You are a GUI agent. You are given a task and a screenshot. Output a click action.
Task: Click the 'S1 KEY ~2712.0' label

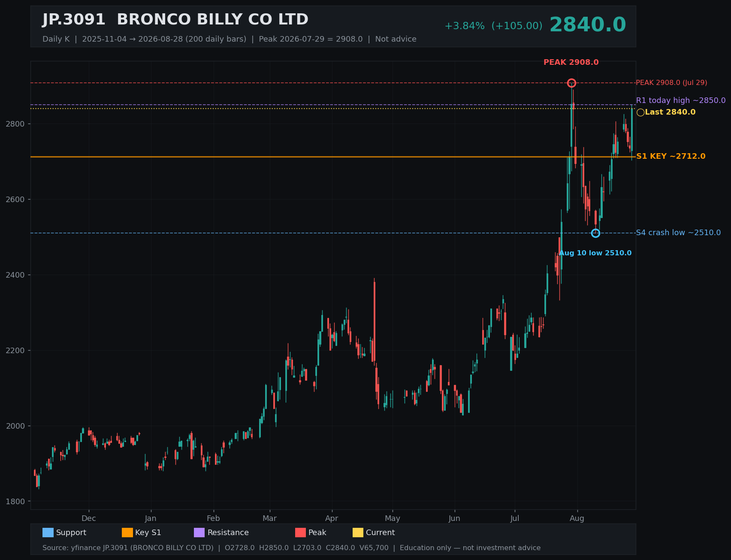671,157
